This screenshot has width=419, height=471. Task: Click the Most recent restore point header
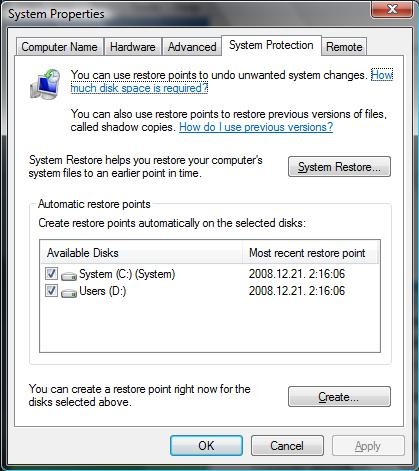coord(310,253)
